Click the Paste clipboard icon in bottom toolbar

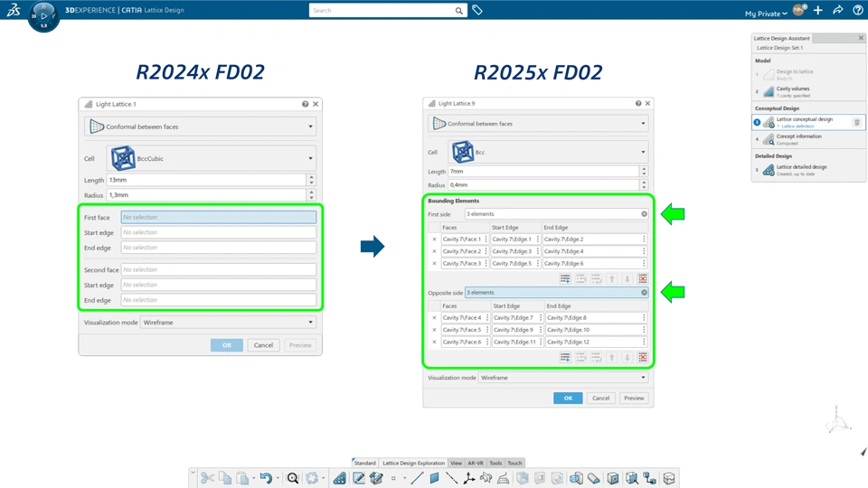[242, 478]
